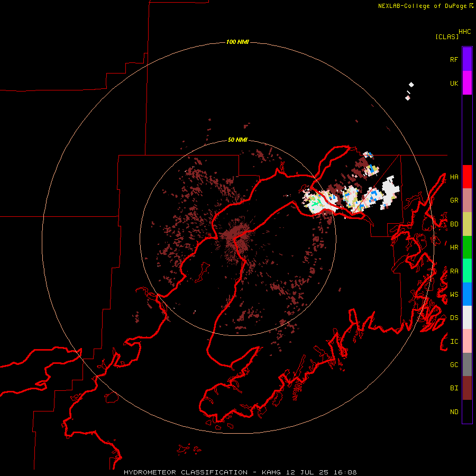Click the IC legend label
The image size is (476, 476).
[x=454, y=342]
